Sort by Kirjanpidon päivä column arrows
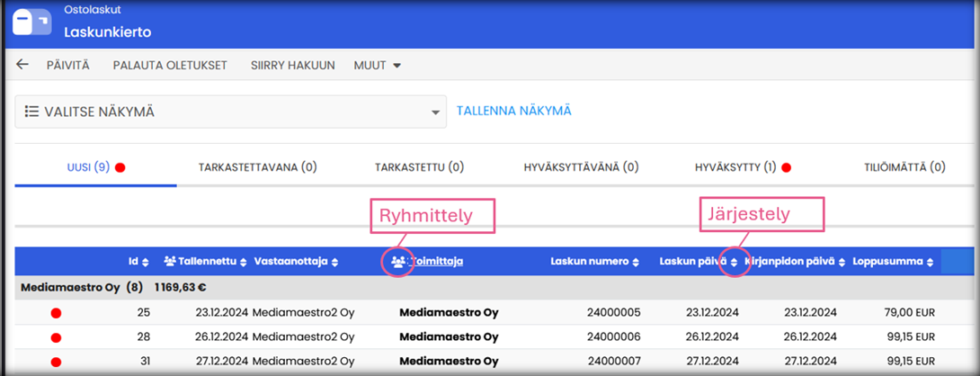Viewport: 980px width, 376px height. click(x=842, y=262)
